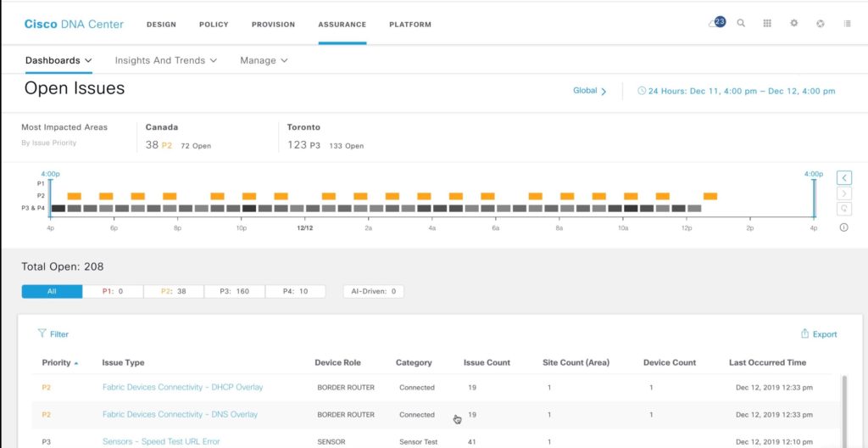Expand the Dashboards dropdown
The height and width of the screenshot is (448, 868).
58,60
